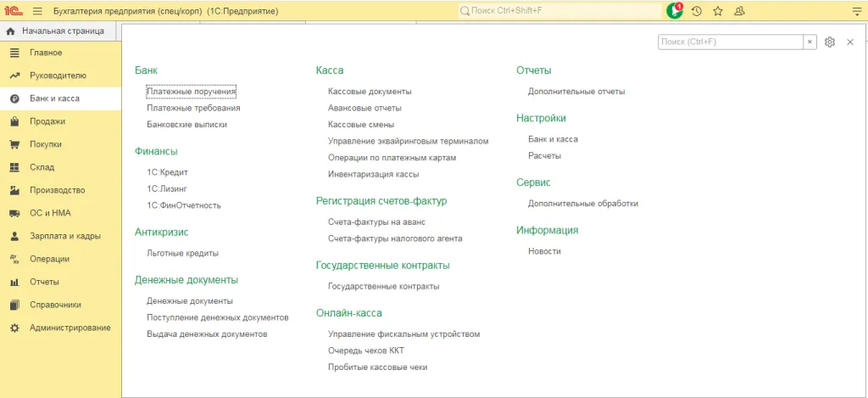Open Кассовые смены link
Screen dimensions: 868x398
click(x=361, y=124)
